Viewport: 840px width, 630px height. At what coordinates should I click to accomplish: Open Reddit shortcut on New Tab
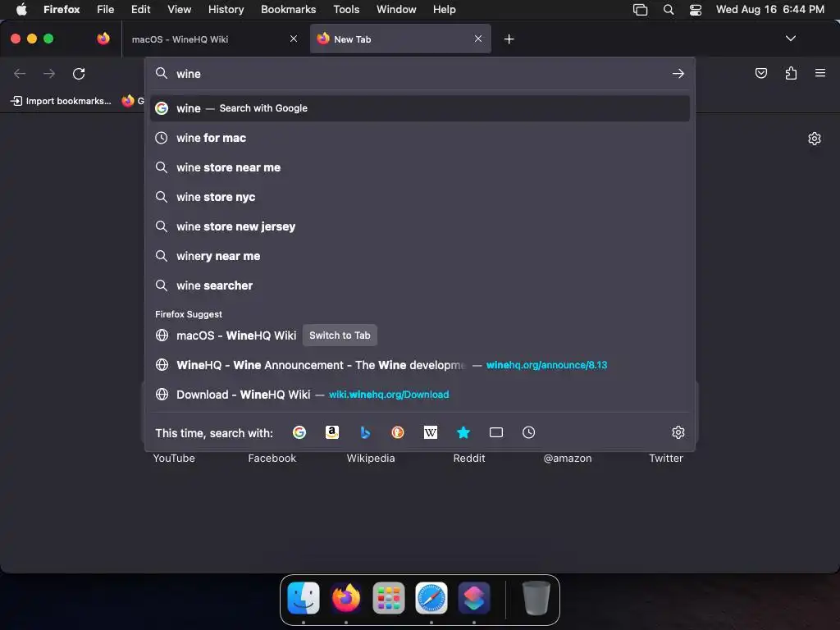469,458
